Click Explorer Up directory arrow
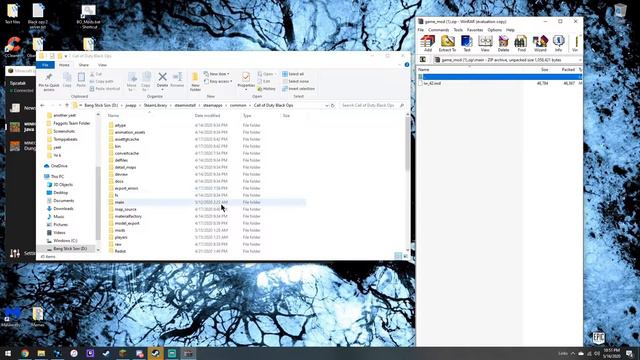 pyautogui.click(x=67, y=105)
